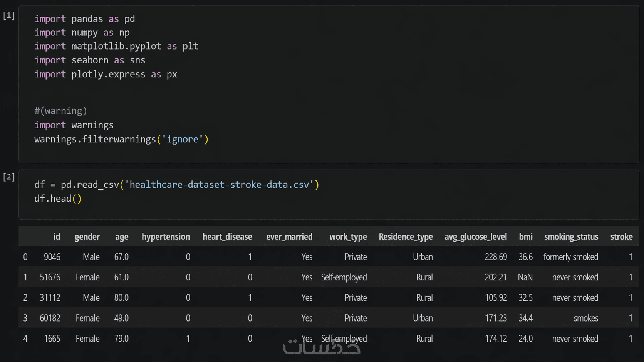The height and width of the screenshot is (362, 644).
Task: Click the 228.69 glucose level value
Action: tap(496, 257)
